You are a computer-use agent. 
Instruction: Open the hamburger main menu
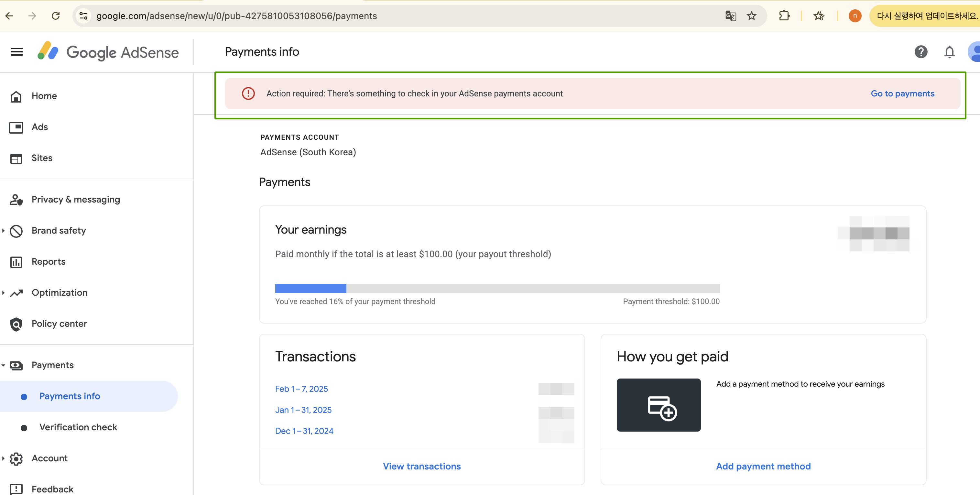coord(17,52)
